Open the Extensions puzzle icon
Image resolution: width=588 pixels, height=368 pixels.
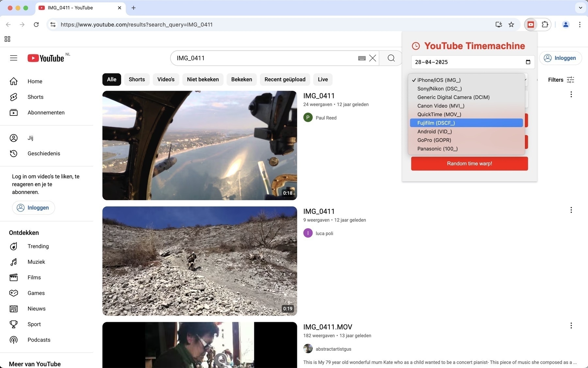click(x=545, y=25)
